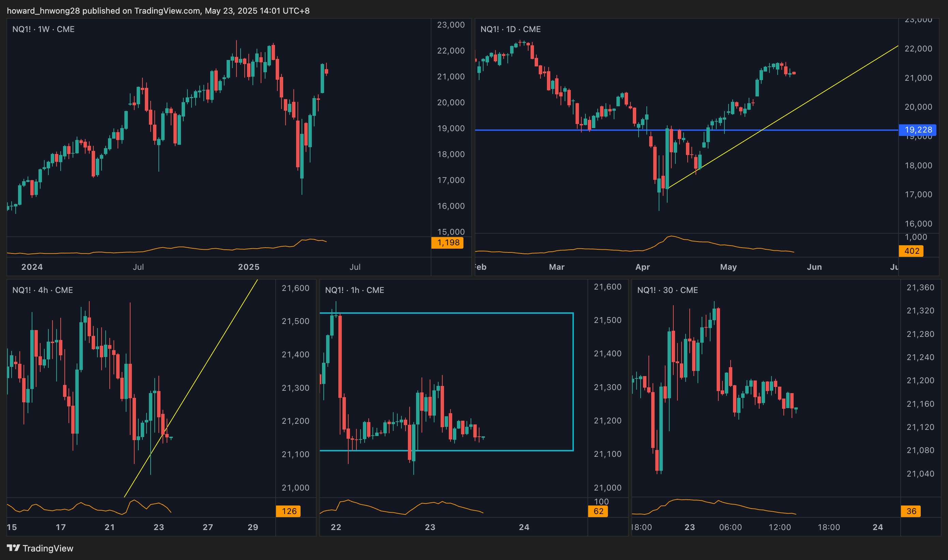Click the orange 62 indicator value label
Image resolution: width=948 pixels, height=560 pixels.
(598, 511)
